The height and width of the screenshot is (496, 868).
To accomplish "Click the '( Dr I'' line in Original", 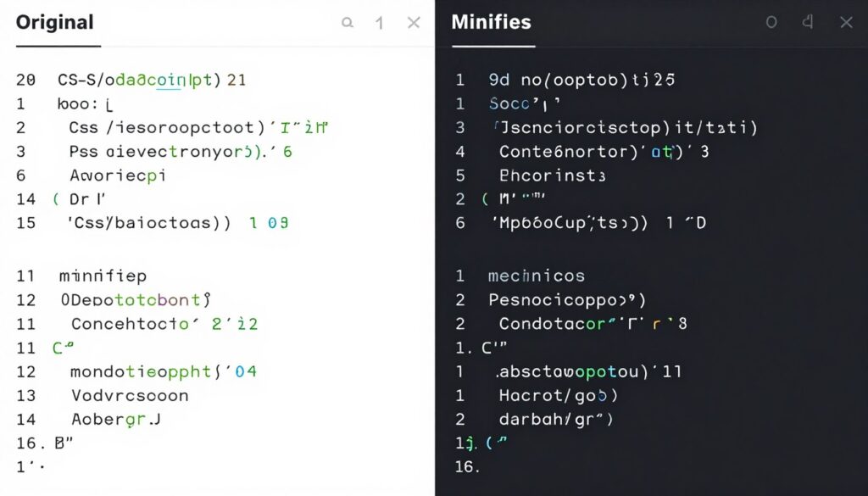I will pyautogui.click(x=79, y=198).
